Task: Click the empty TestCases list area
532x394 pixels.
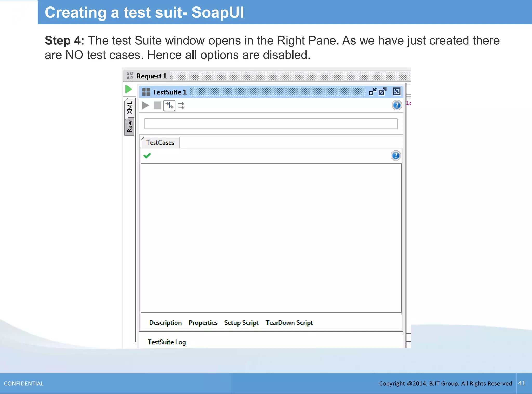Action: coord(271,238)
